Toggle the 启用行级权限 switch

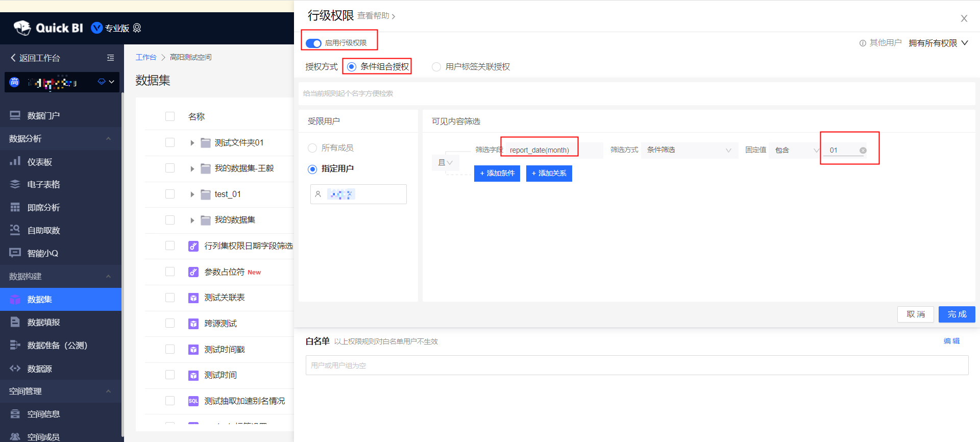point(313,43)
